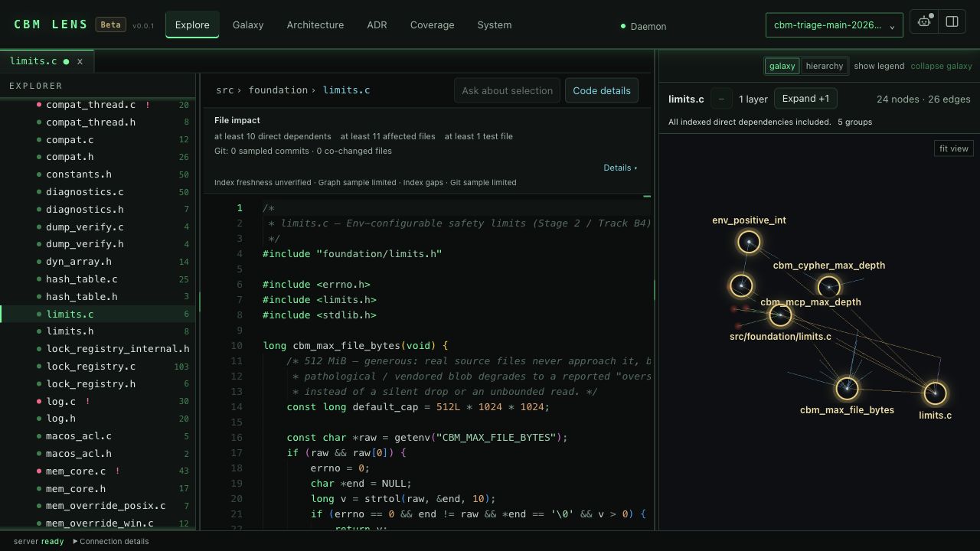Open Code details
This screenshot has height=551, width=980.
click(x=602, y=90)
